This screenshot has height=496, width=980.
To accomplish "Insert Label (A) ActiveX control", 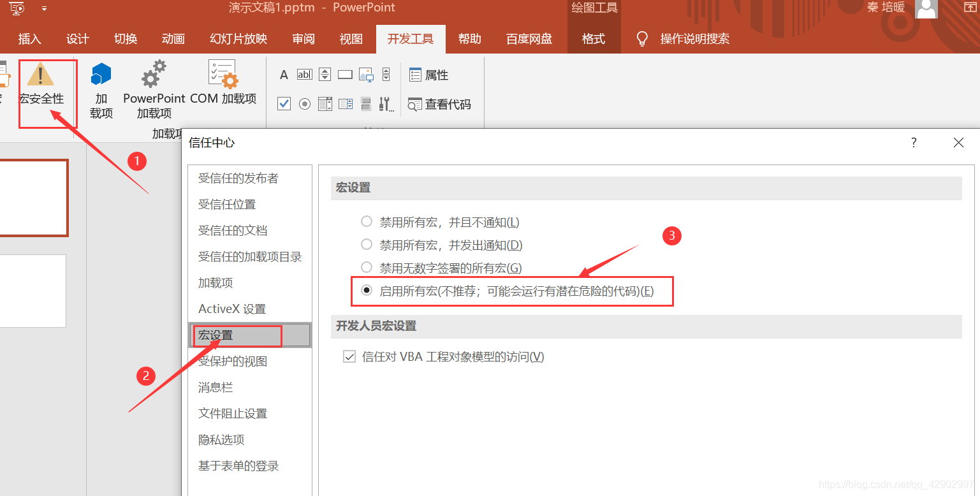I will point(284,75).
